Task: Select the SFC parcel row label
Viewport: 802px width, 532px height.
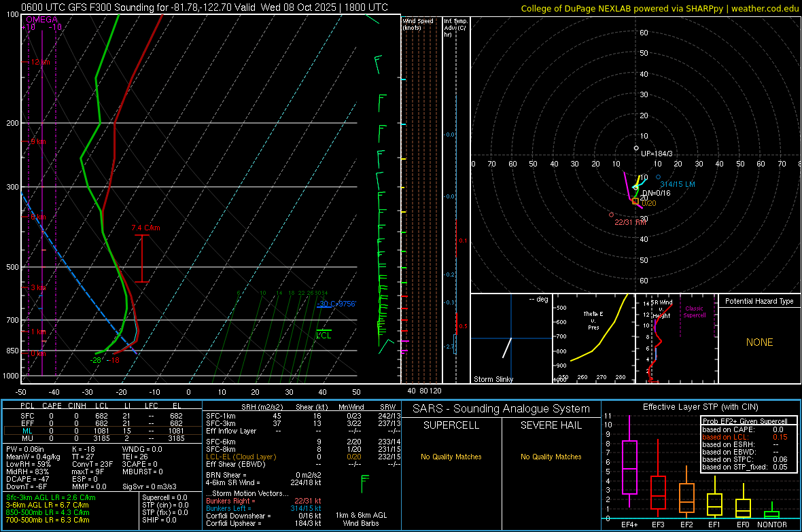Action: click(27, 416)
